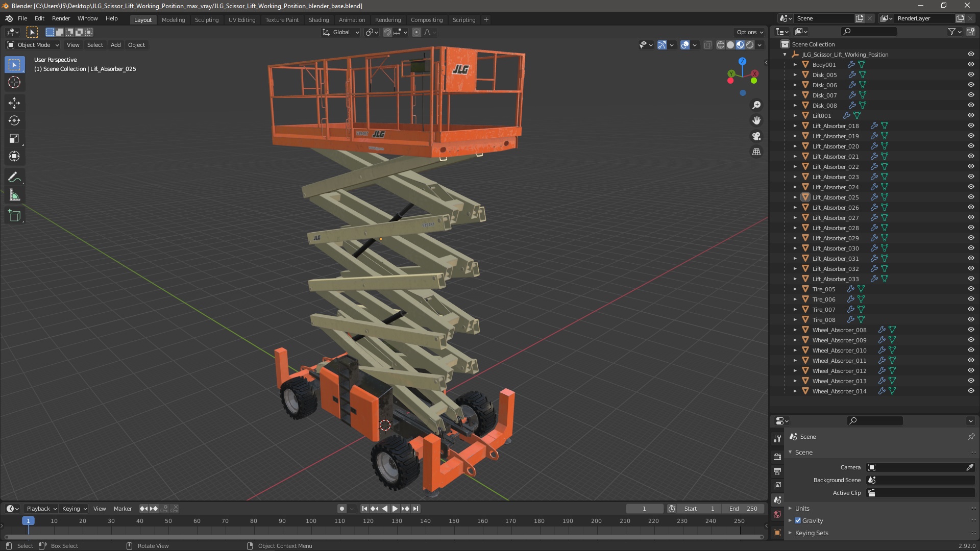Switch to material preview shading
980x551 pixels.
click(x=740, y=45)
